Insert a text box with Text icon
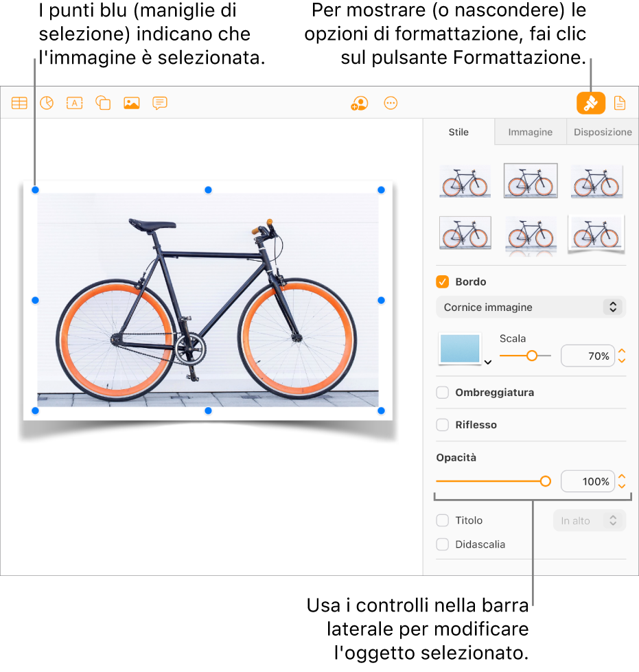 pos(75,103)
